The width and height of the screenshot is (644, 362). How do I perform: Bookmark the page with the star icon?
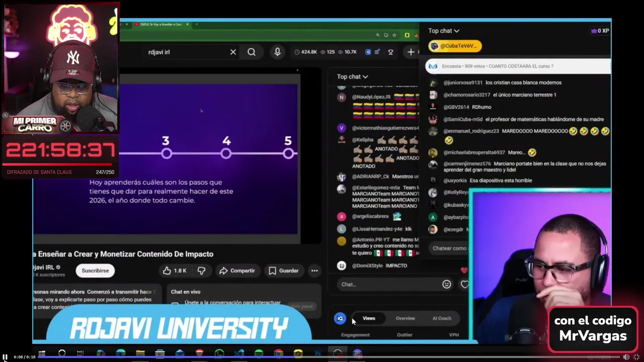394,35
